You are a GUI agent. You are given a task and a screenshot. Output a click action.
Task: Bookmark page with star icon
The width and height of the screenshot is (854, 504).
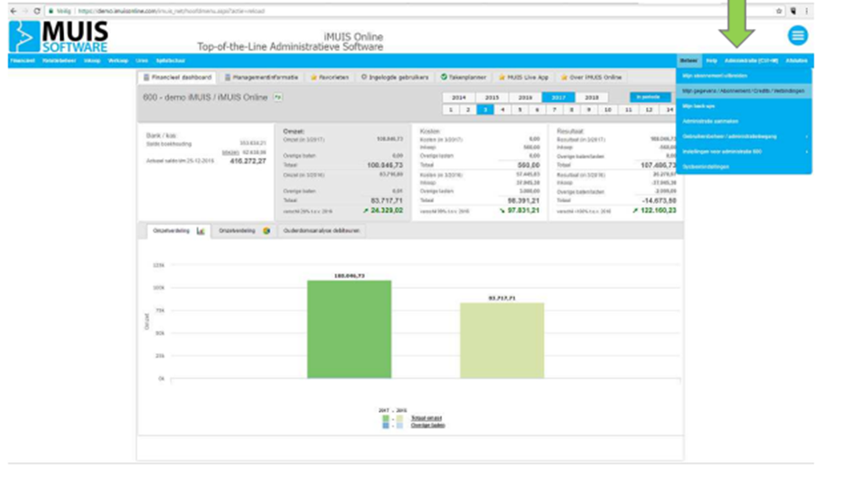point(779,11)
